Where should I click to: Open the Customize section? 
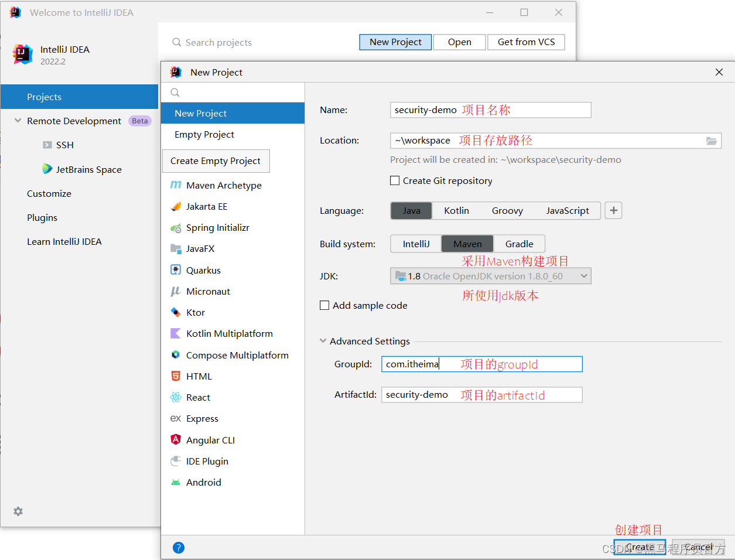[x=49, y=193]
